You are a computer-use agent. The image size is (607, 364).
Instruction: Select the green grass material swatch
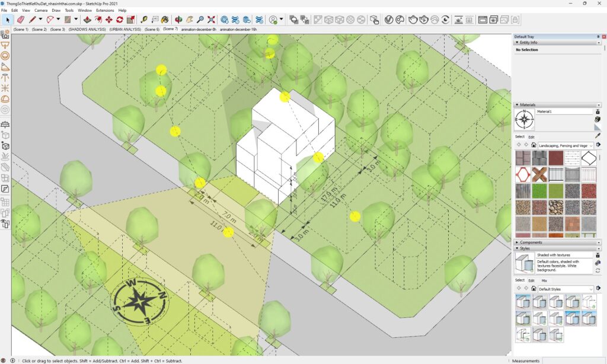(x=539, y=191)
